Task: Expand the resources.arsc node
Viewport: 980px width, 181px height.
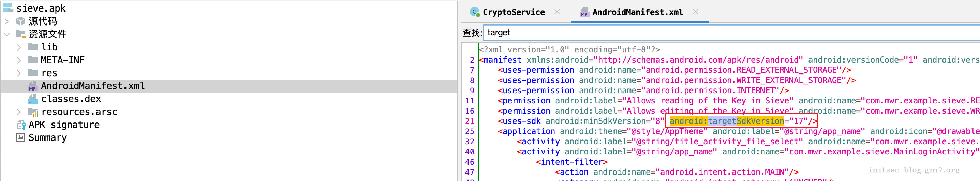Action: coord(19,112)
